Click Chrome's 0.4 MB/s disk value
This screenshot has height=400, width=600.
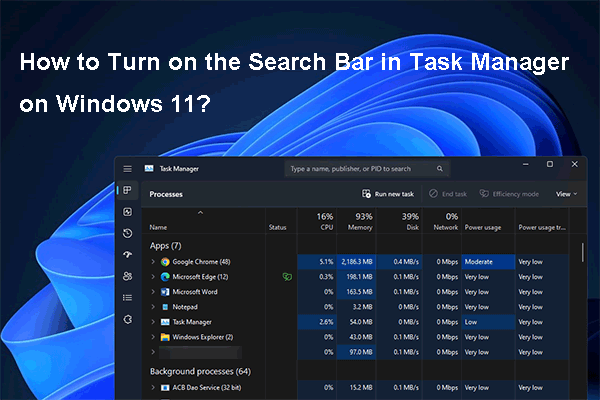point(406,262)
